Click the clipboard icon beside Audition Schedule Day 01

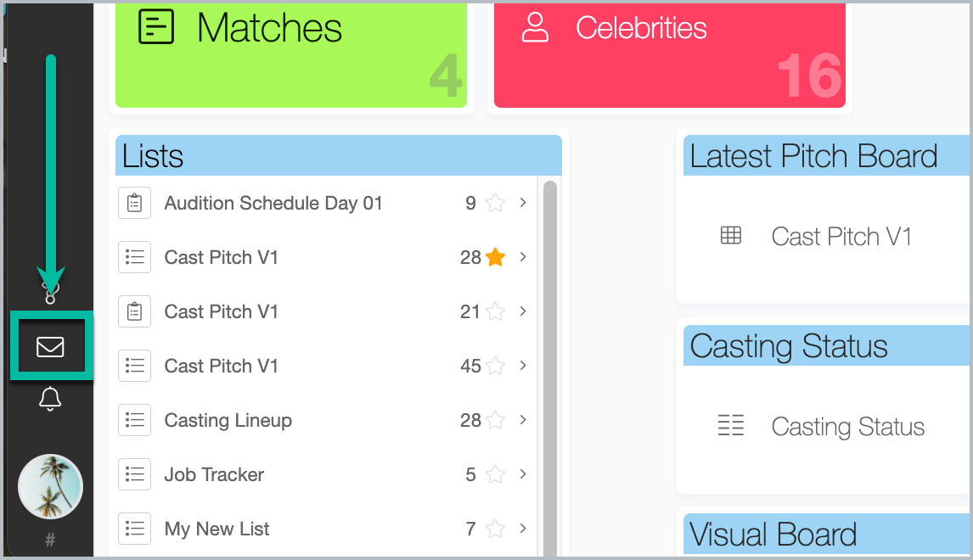coord(135,203)
